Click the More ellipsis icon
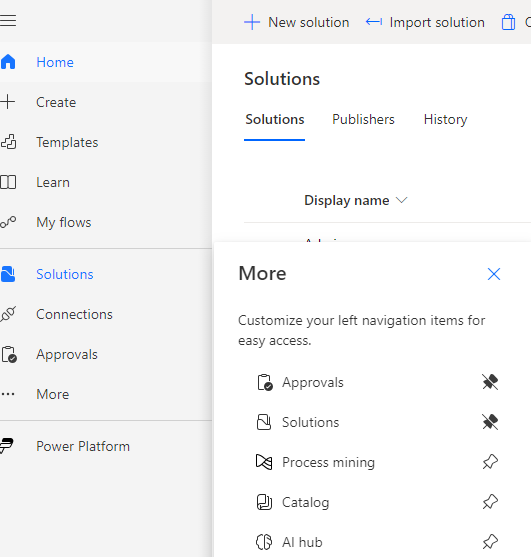This screenshot has width=531, height=557. pos(8,394)
